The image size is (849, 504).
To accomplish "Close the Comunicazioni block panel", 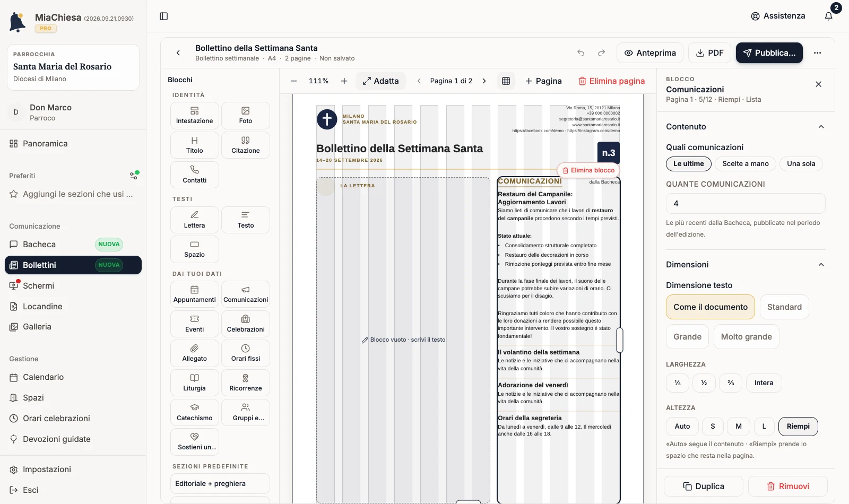I will (818, 84).
